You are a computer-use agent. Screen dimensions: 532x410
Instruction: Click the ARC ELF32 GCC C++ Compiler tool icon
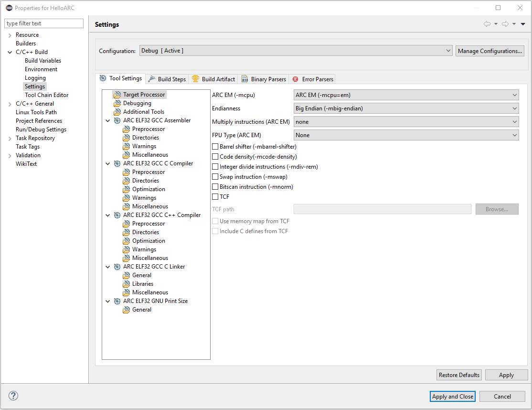(x=117, y=215)
